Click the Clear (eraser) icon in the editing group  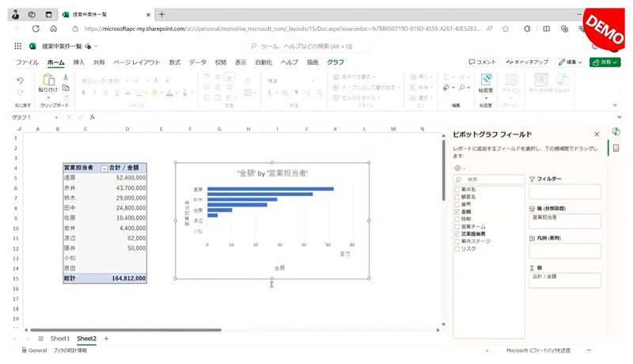click(x=446, y=88)
